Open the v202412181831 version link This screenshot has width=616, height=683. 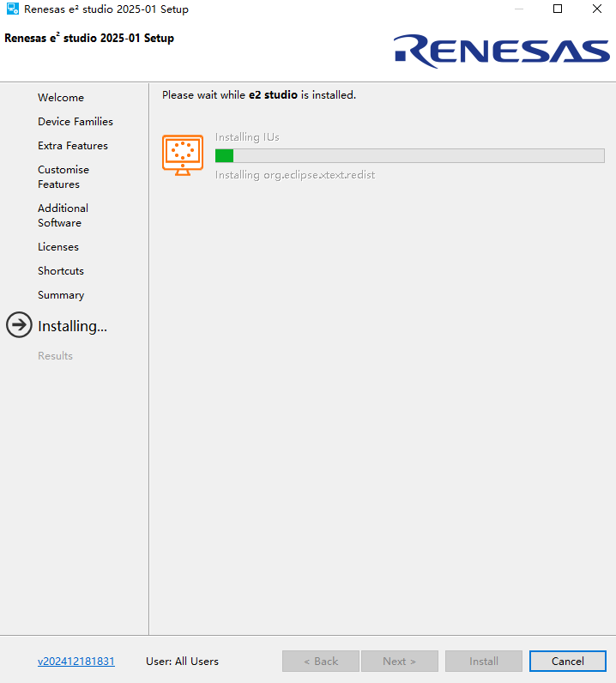pyautogui.click(x=76, y=662)
